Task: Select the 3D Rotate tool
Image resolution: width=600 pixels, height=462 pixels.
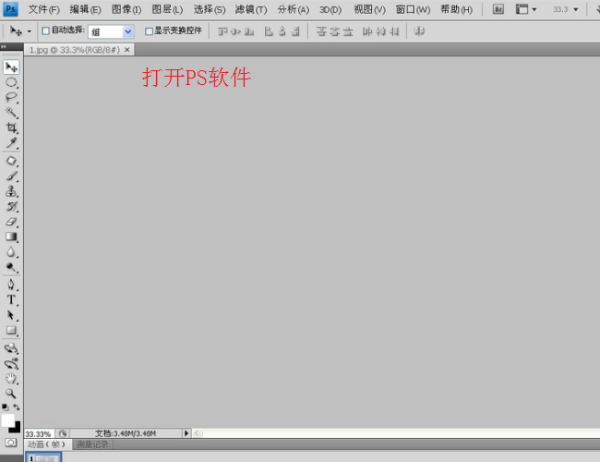Action: [x=11, y=348]
